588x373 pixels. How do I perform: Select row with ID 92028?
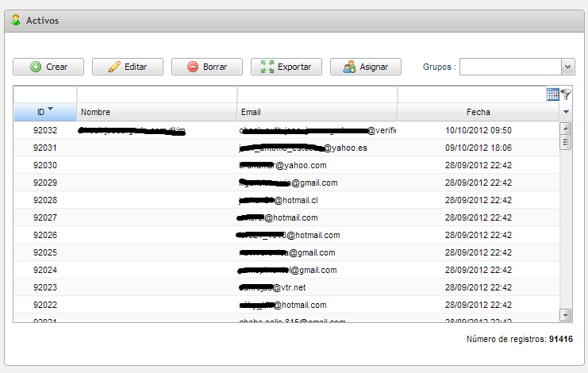click(x=286, y=200)
